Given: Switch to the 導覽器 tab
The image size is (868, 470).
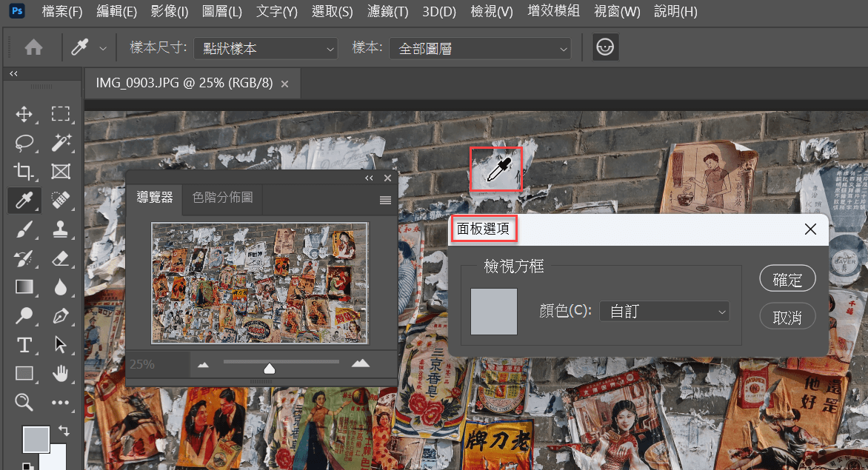Looking at the screenshot, I should [155, 198].
